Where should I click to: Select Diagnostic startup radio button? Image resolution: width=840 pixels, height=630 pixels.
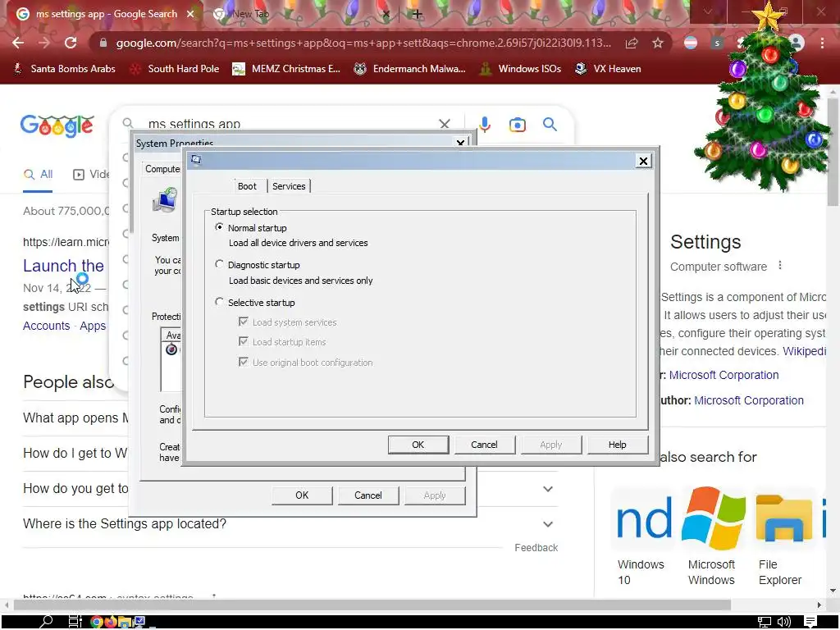219,264
